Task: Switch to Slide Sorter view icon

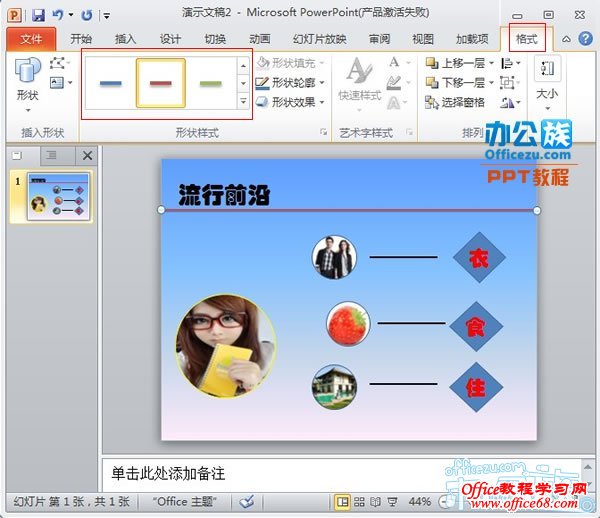Action: click(359, 502)
